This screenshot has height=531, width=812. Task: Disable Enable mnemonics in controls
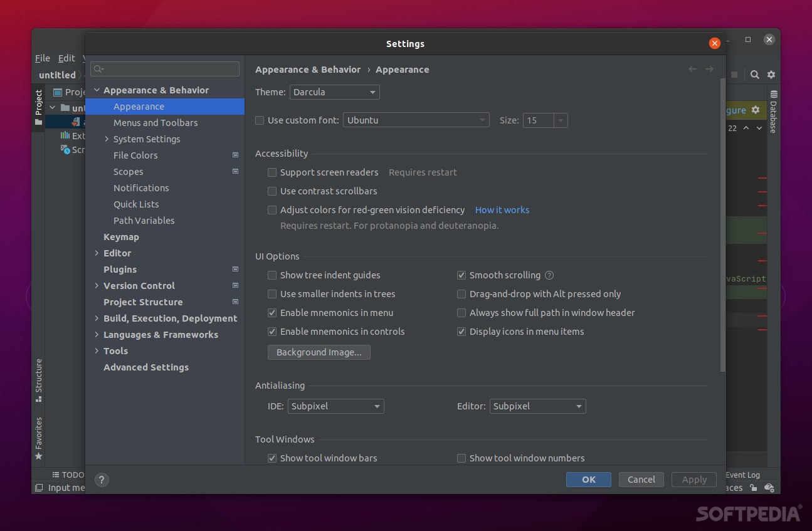(272, 332)
